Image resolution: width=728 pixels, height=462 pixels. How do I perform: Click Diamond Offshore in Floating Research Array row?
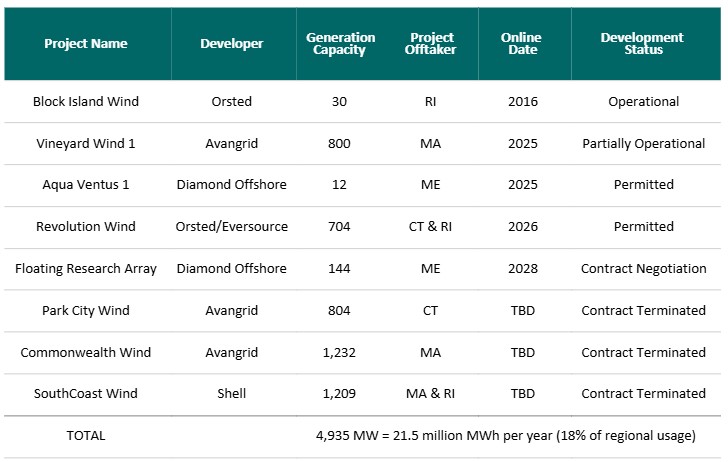(x=232, y=268)
